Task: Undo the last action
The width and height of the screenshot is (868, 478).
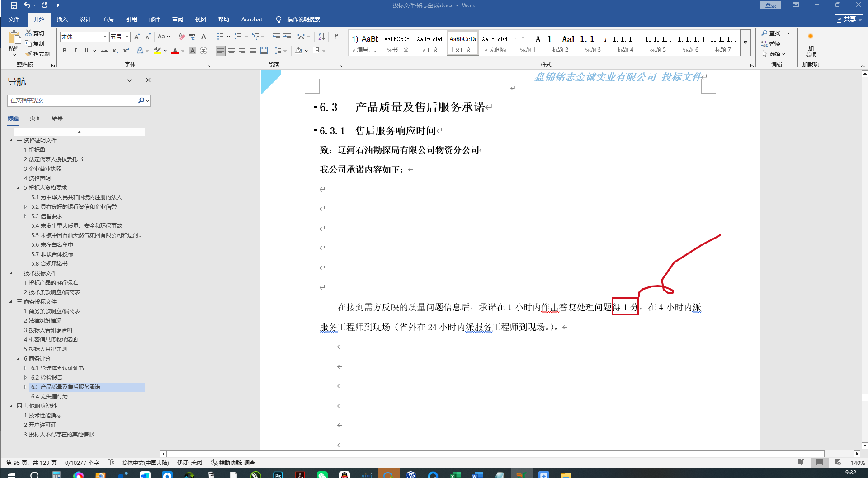Action: (x=27, y=5)
